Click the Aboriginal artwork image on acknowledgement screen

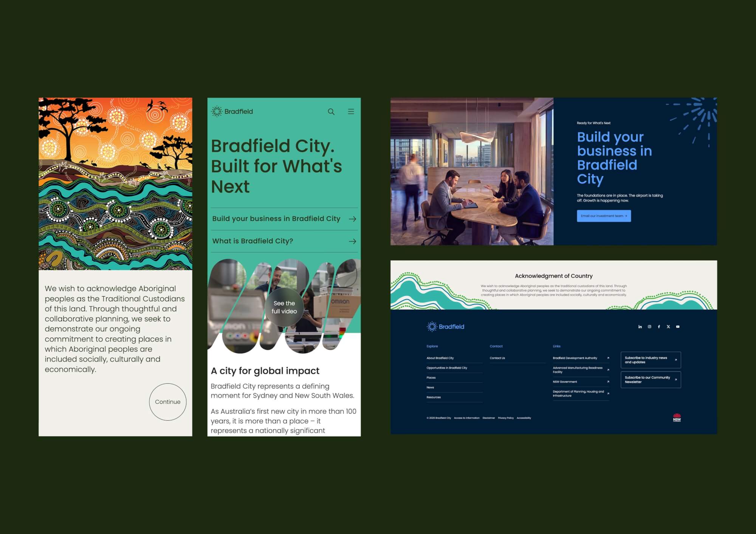(115, 184)
